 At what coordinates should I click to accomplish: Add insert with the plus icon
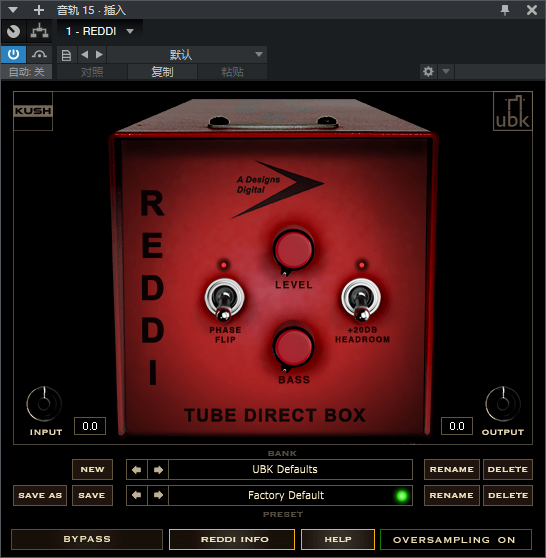point(38,10)
